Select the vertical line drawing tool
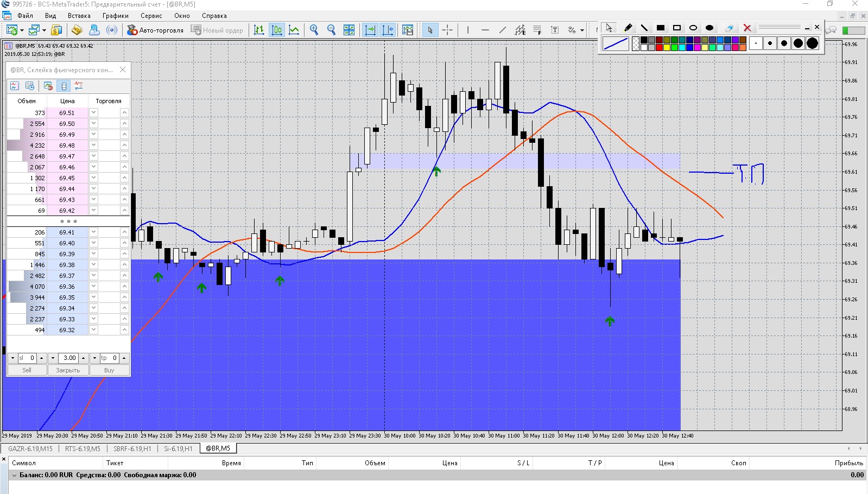Viewport: 868px width, 494px height. point(468,30)
